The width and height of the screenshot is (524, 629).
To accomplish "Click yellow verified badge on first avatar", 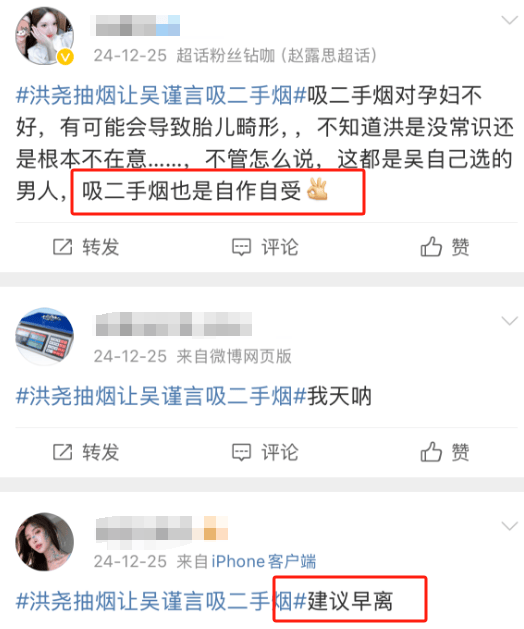I will [x=65, y=57].
